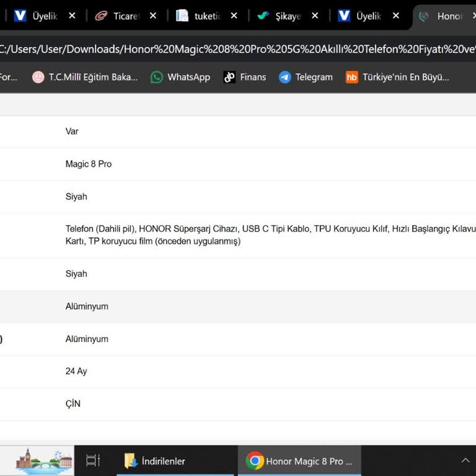Click the Millî Eğitim bookmark favicon

pos(38,77)
